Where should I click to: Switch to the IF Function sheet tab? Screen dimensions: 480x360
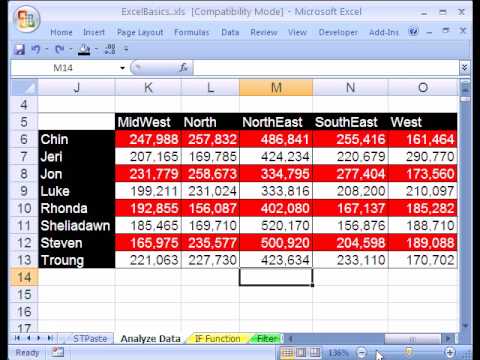pos(217,339)
